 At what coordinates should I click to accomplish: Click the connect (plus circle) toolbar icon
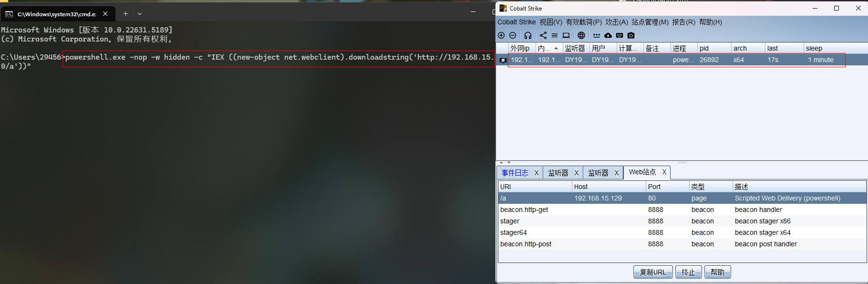501,35
